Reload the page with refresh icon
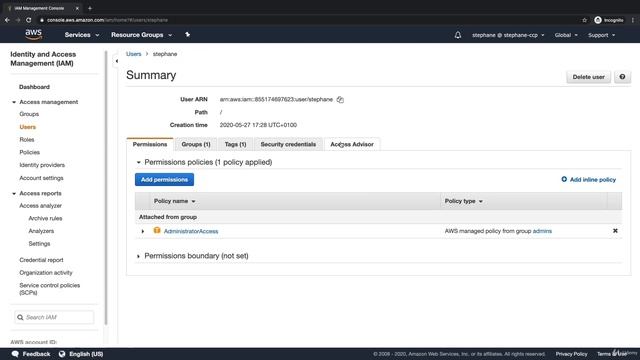The height and width of the screenshot is (360, 640). 29,20
